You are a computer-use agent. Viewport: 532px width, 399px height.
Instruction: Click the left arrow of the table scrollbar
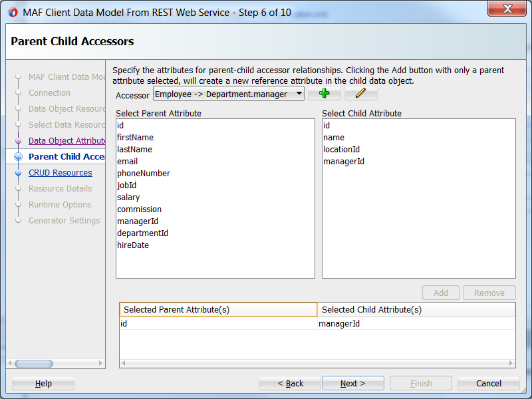click(x=124, y=363)
